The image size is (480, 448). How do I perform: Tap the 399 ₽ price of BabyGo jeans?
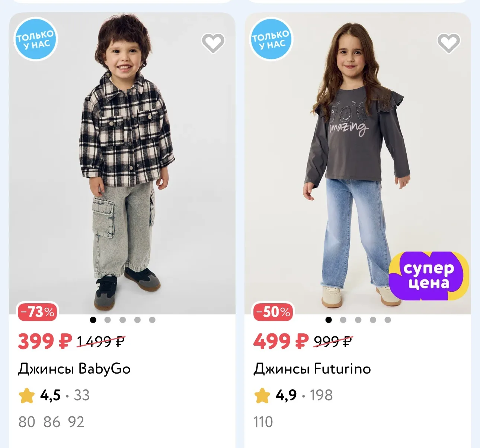(45, 341)
